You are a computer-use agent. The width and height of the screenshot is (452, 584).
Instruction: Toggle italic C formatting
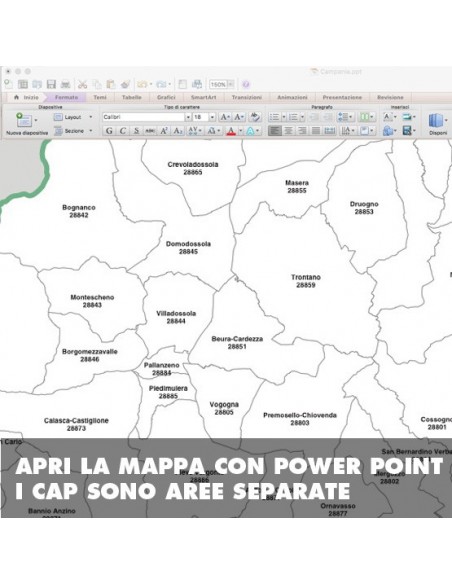[122, 131]
